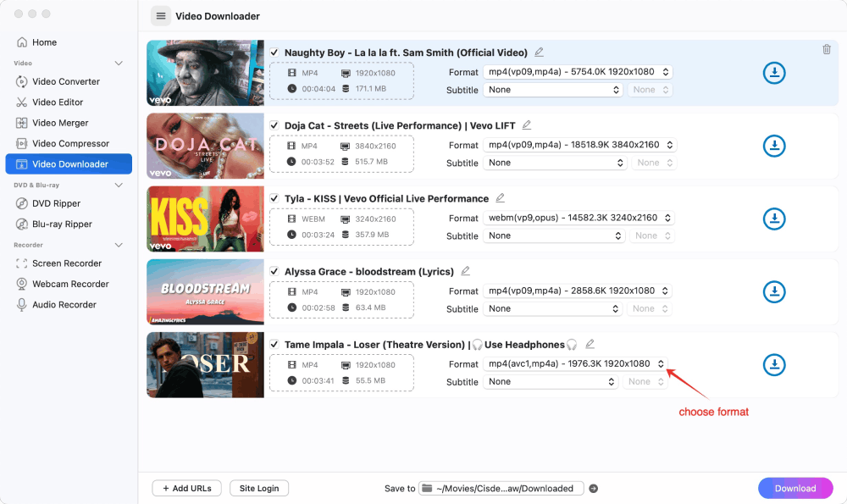The width and height of the screenshot is (847, 504).
Task: Delete the Naughty Boy entry with trash icon
Action: click(827, 49)
